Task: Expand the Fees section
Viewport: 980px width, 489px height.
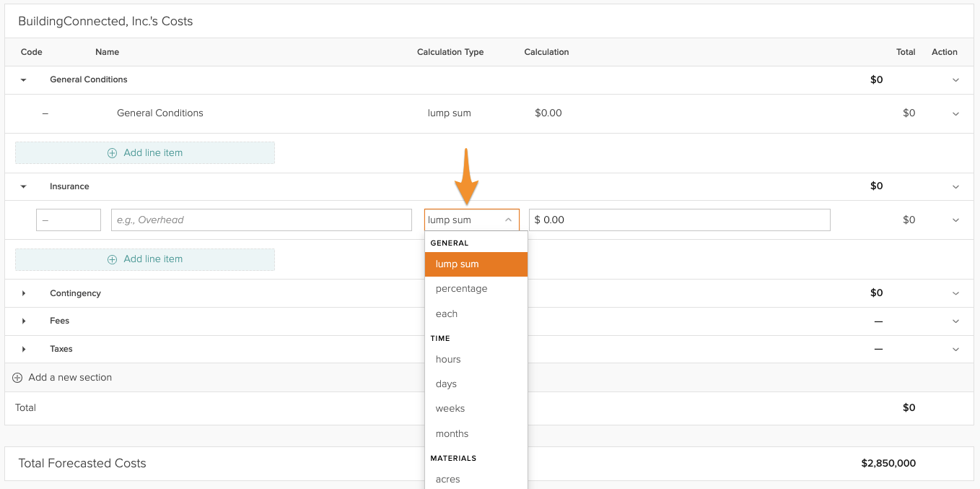Action: click(23, 321)
